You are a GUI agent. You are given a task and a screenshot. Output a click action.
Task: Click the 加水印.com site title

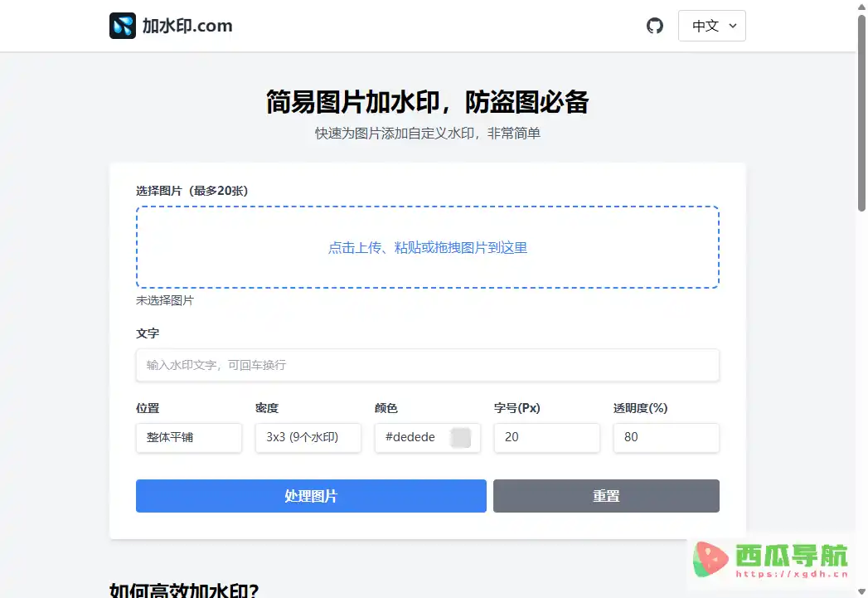[187, 26]
